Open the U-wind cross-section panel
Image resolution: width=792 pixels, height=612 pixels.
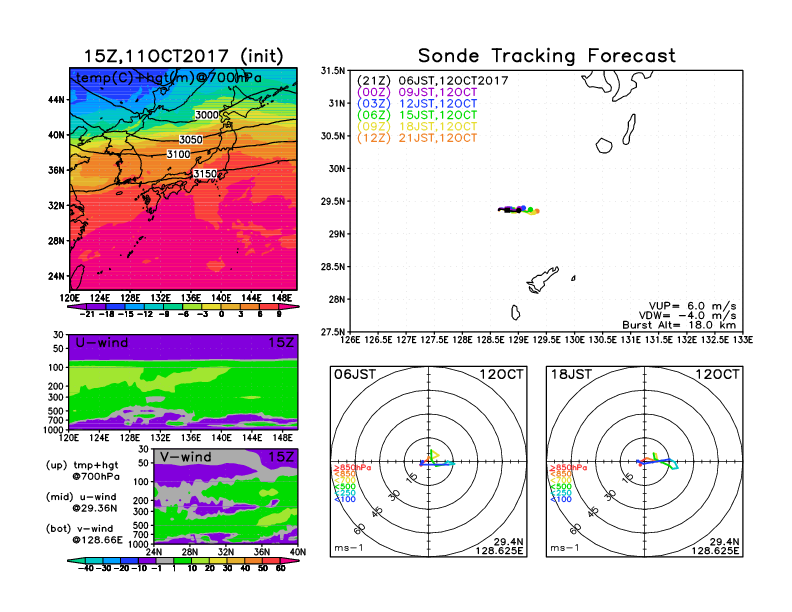[182, 383]
